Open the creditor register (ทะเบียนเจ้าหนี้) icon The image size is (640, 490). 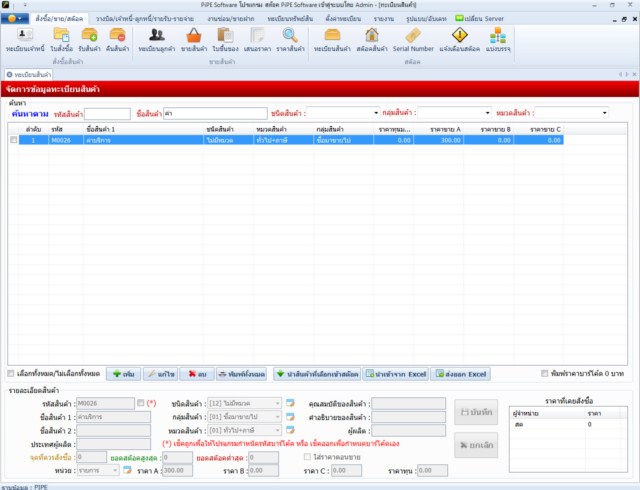coord(25,40)
